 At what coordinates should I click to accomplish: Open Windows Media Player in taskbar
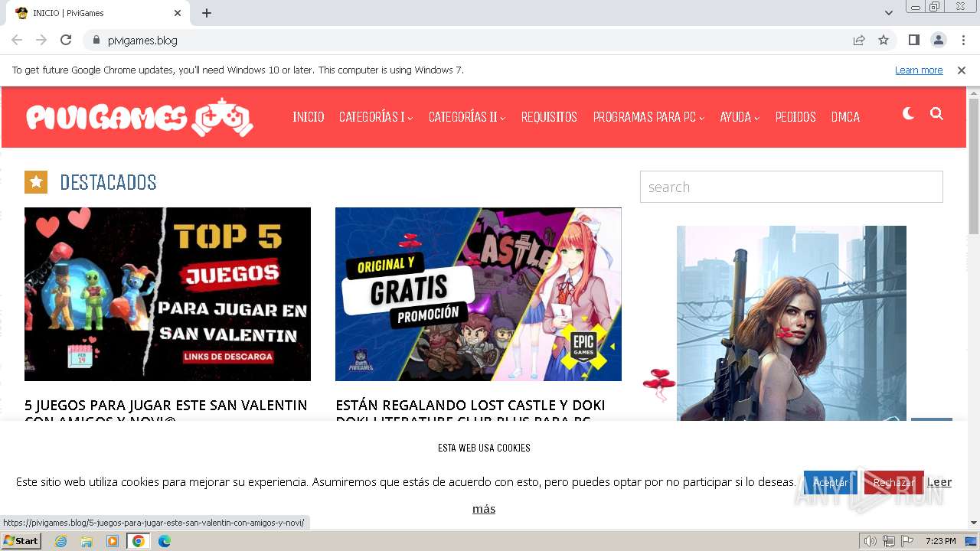113,541
